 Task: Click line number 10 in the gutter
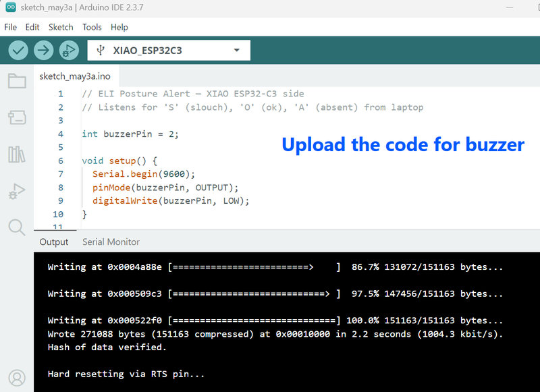coord(58,215)
